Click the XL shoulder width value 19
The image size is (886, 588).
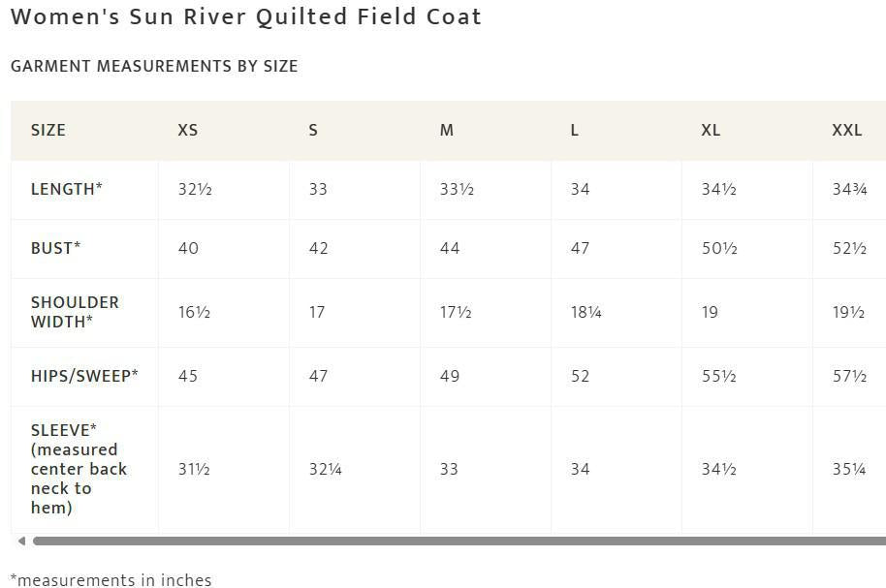710,312
